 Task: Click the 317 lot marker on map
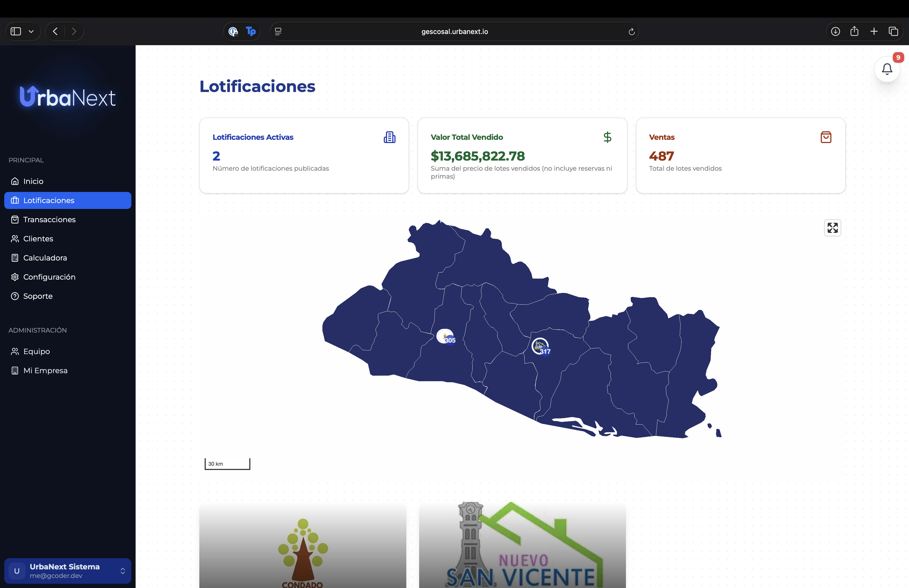[x=541, y=347]
